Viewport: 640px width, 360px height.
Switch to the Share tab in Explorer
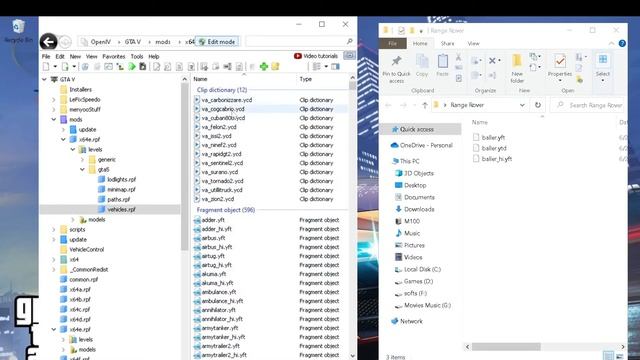point(447,43)
